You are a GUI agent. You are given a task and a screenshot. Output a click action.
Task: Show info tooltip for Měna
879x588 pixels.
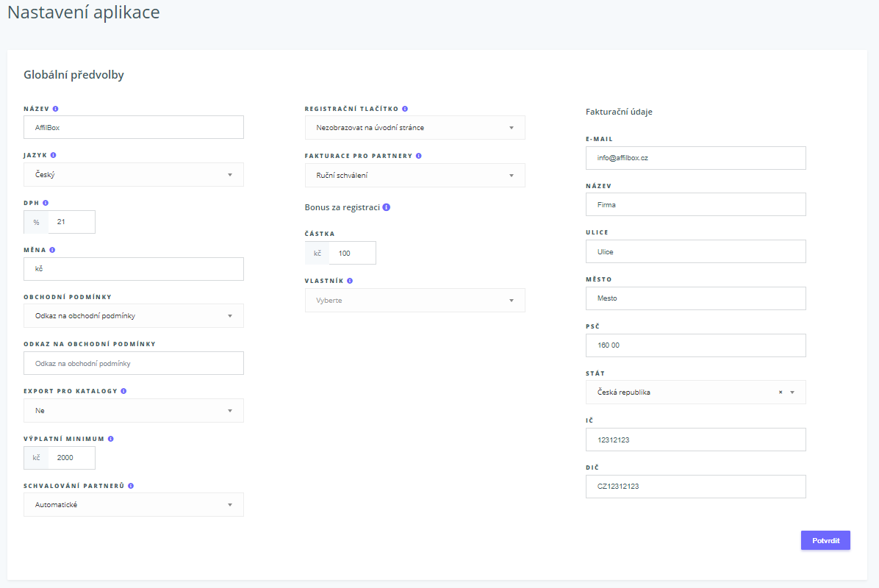[52, 250]
